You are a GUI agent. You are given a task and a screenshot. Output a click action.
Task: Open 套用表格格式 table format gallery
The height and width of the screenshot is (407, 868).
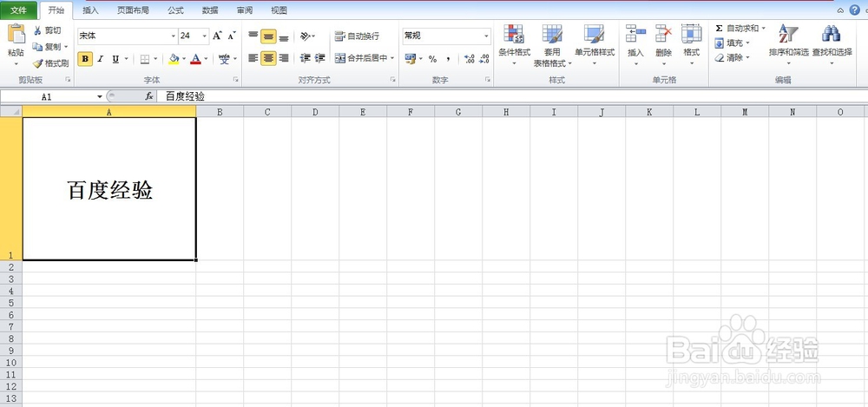[552, 45]
